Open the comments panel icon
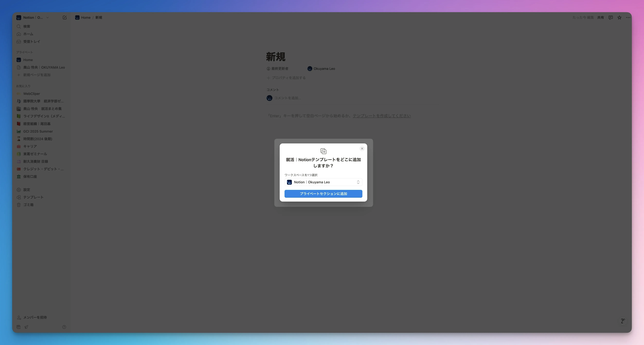The height and width of the screenshot is (345, 644). (x=611, y=18)
